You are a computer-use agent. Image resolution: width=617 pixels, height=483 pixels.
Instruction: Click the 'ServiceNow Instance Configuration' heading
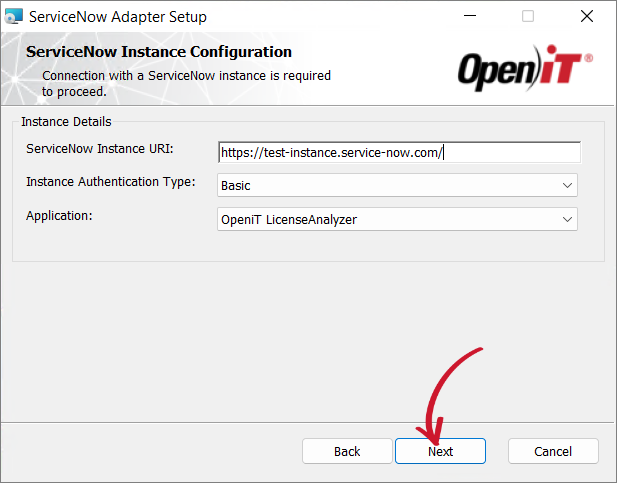pos(159,52)
